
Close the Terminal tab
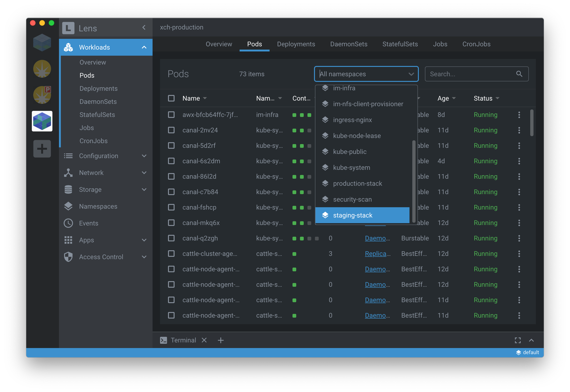(x=204, y=340)
